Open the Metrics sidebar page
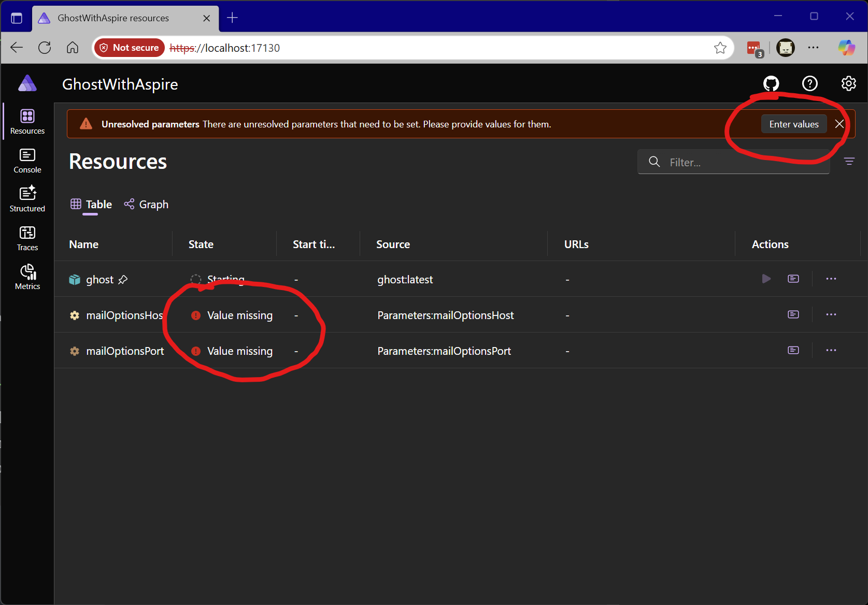 point(27,277)
